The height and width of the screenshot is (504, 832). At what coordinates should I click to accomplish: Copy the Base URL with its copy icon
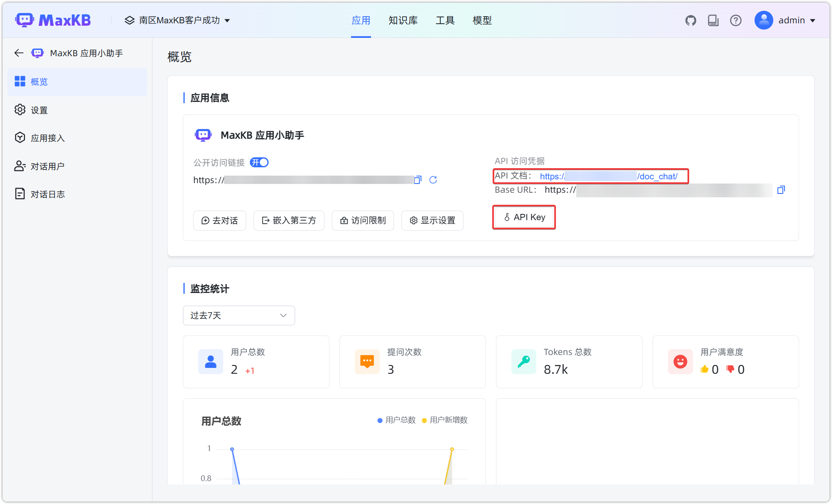(x=781, y=190)
